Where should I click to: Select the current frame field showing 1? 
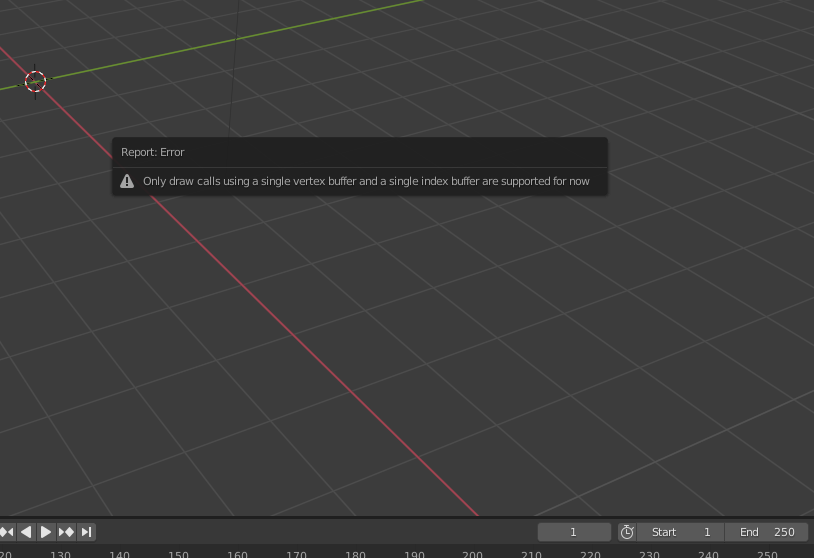point(574,532)
